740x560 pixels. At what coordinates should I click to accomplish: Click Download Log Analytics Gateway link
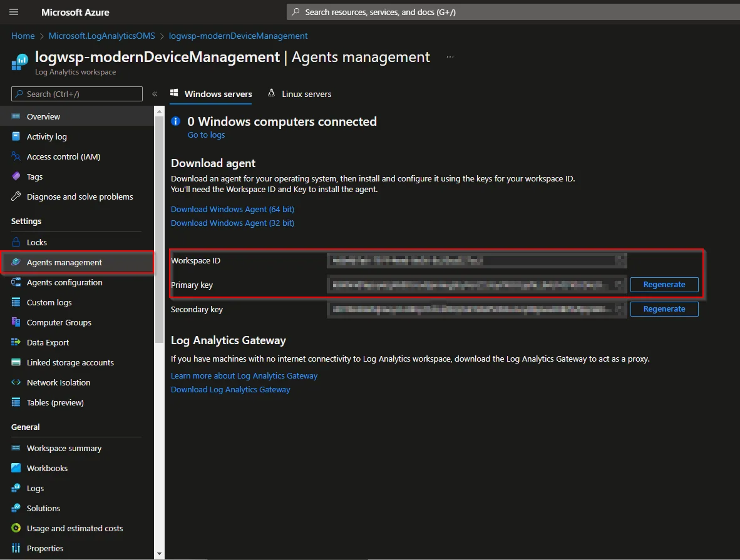tap(230, 389)
